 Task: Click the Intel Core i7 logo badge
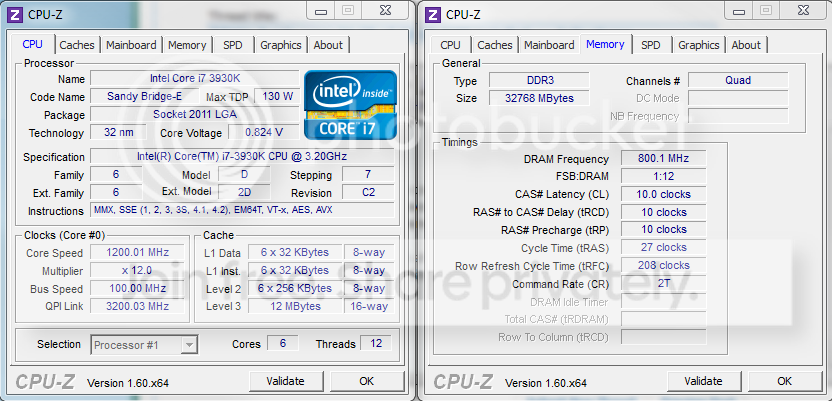click(350, 105)
